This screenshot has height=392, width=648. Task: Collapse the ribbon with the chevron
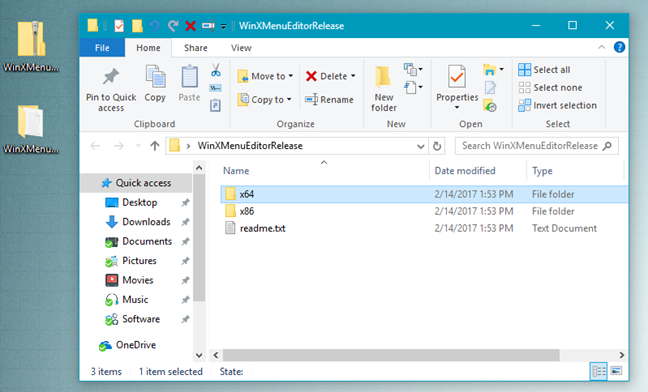coord(602,48)
